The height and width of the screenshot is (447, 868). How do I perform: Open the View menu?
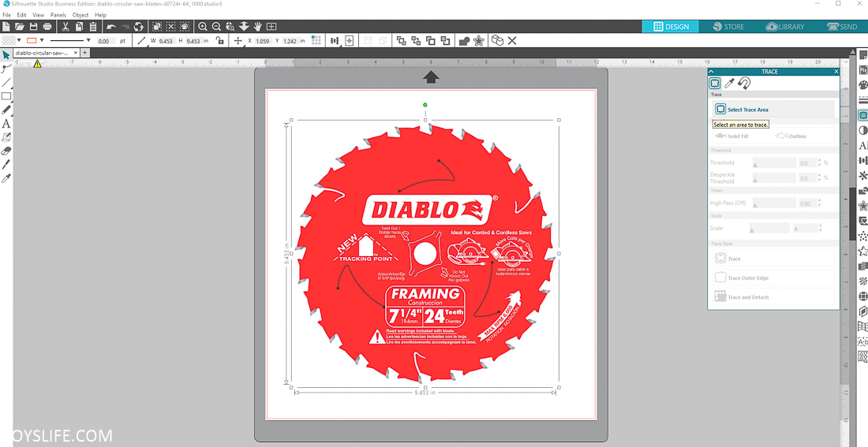tap(38, 15)
